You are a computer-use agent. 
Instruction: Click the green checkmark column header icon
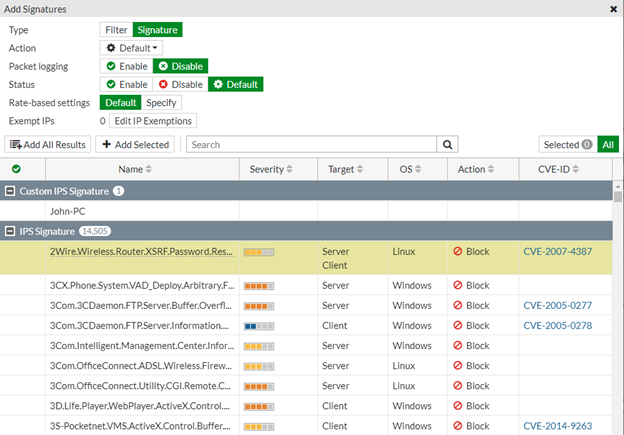[15, 170]
